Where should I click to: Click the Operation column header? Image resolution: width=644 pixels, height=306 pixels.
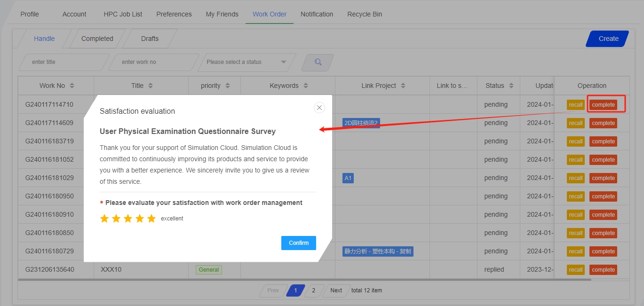(x=592, y=86)
